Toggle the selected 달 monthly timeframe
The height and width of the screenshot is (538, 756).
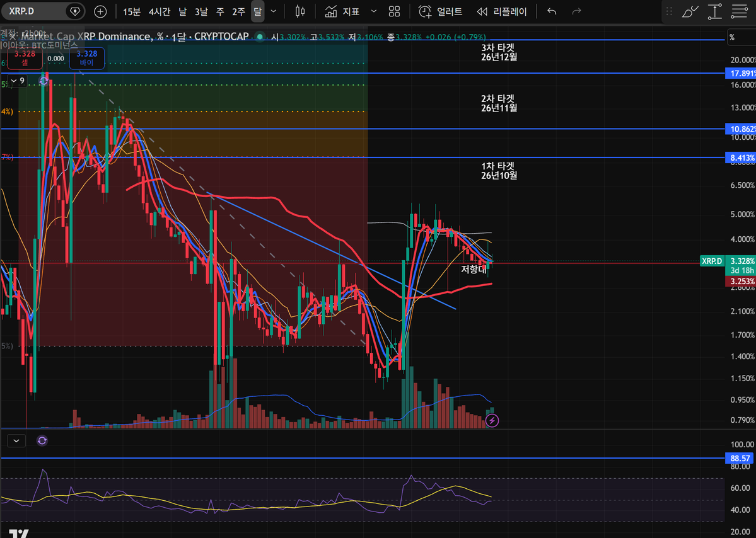point(257,11)
